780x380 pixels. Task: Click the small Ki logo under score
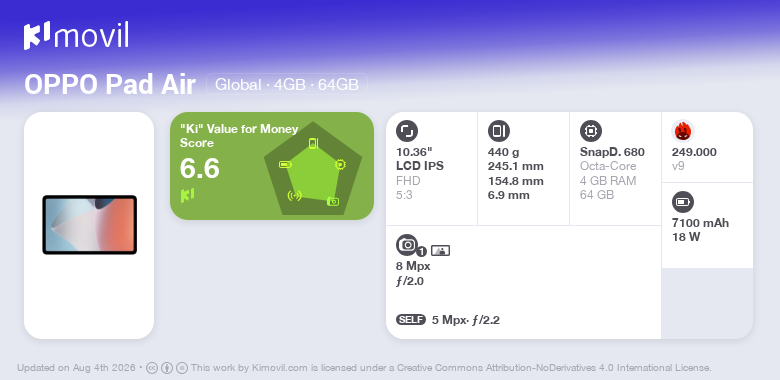(x=187, y=195)
